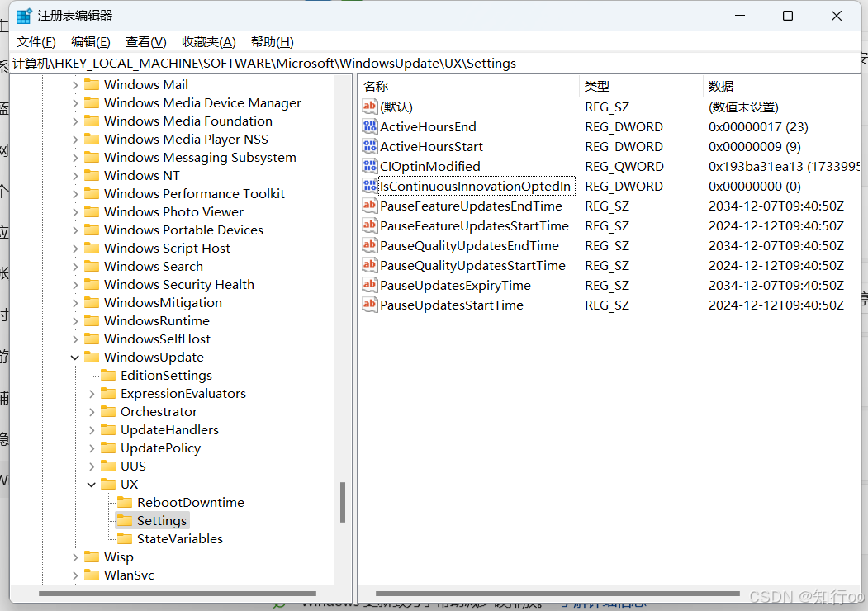Click the tree pane vertical scrollbar thumb

[x=343, y=503]
